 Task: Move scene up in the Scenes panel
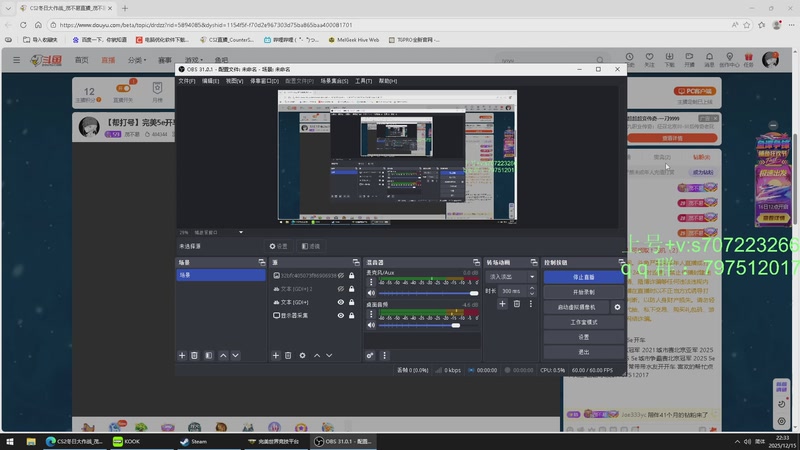(x=223, y=355)
